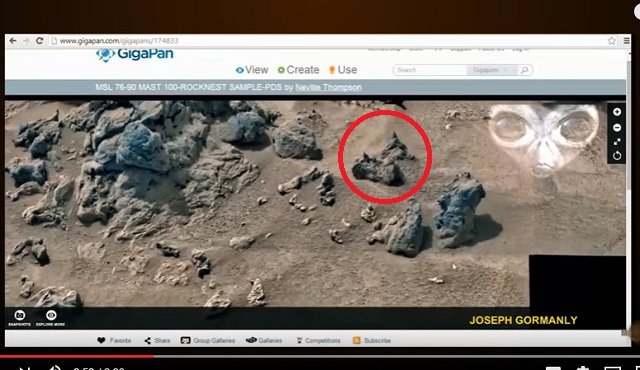Mark this gigapan as Favorite
The image size is (640, 370).
point(114,341)
